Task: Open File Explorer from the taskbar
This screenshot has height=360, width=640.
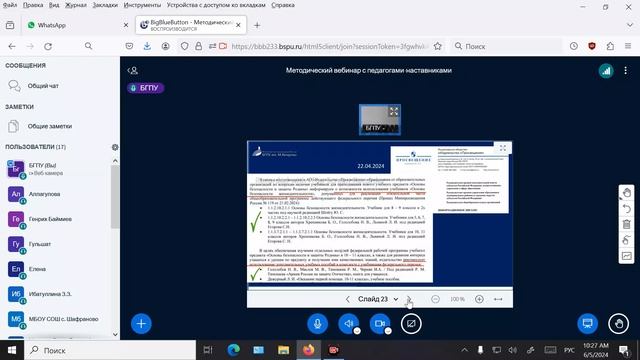Action: tap(284, 350)
